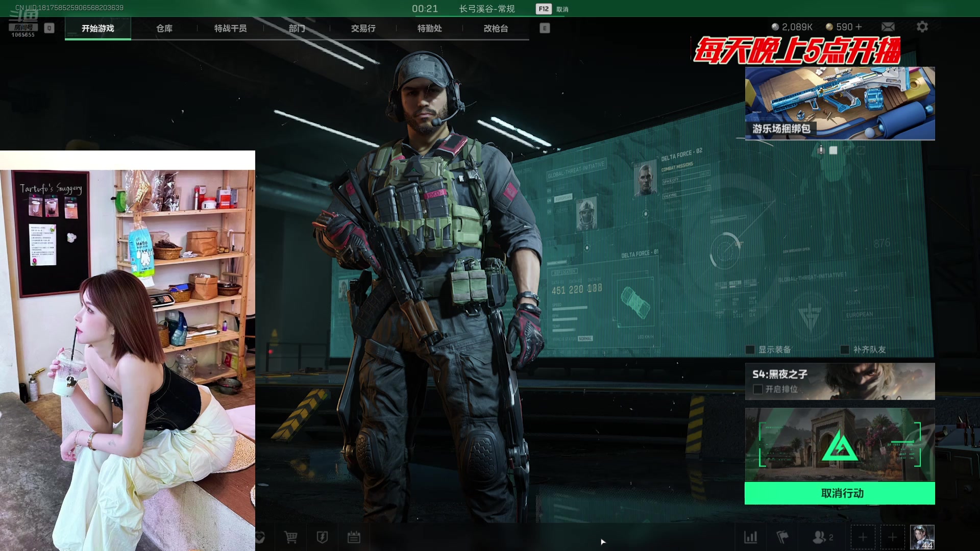
Task: Open the lightning shield icon
Action: (322, 537)
